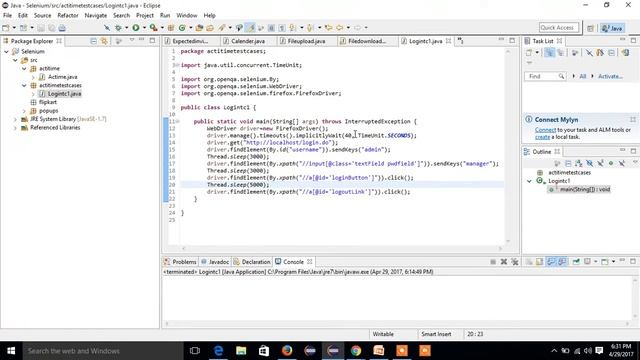Open Firefox from the taskbar

pyautogui.click(x=287, y=351)
